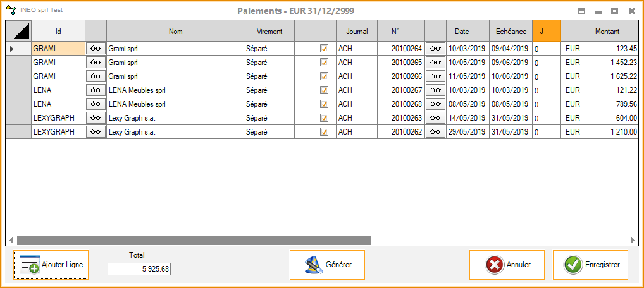Uncheck the checkbox for invoice 20100267

pos(324,90)
